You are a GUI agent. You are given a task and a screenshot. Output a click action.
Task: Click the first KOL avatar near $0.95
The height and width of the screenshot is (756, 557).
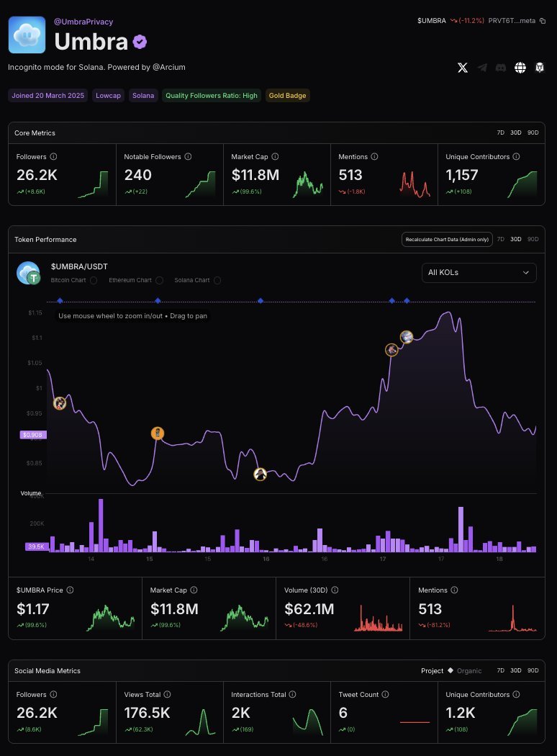[60, 403]
